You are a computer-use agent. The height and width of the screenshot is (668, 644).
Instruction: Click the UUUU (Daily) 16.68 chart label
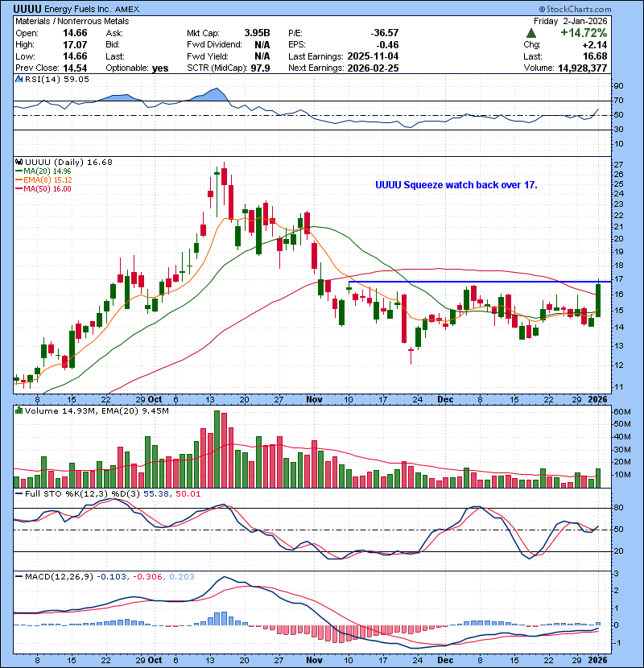[68, 162]
